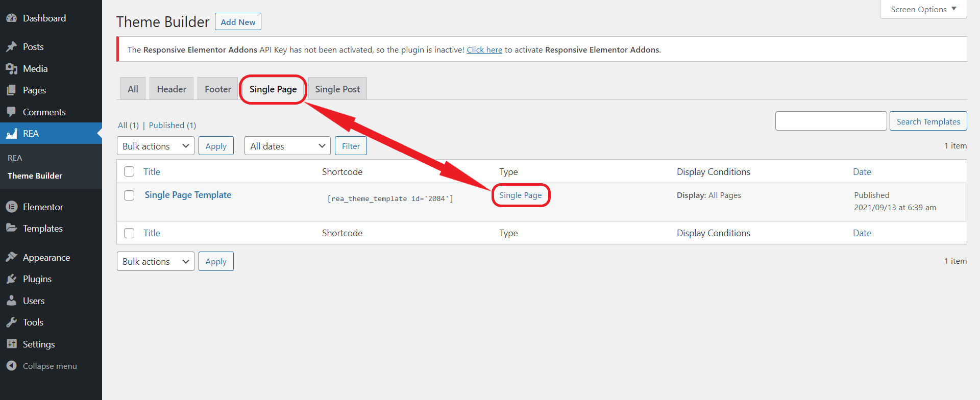Image resolution: width=980 pixels, height=400 pixels.
Task: Click the top Apply button
Action: pos(216,146)
